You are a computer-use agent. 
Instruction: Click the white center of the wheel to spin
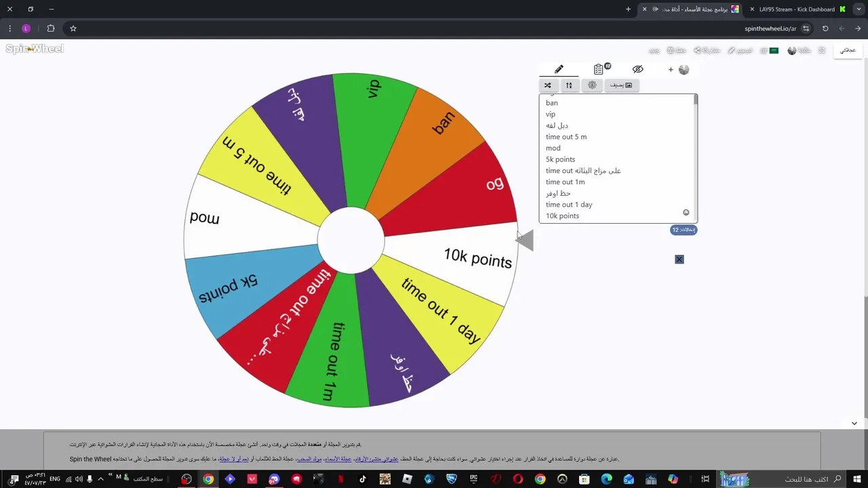tap(351, 241)
